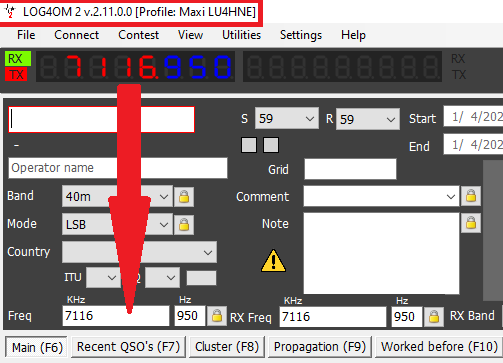Open the Connect menu
The height and width of the screenshot is (363, 503).
77,35
